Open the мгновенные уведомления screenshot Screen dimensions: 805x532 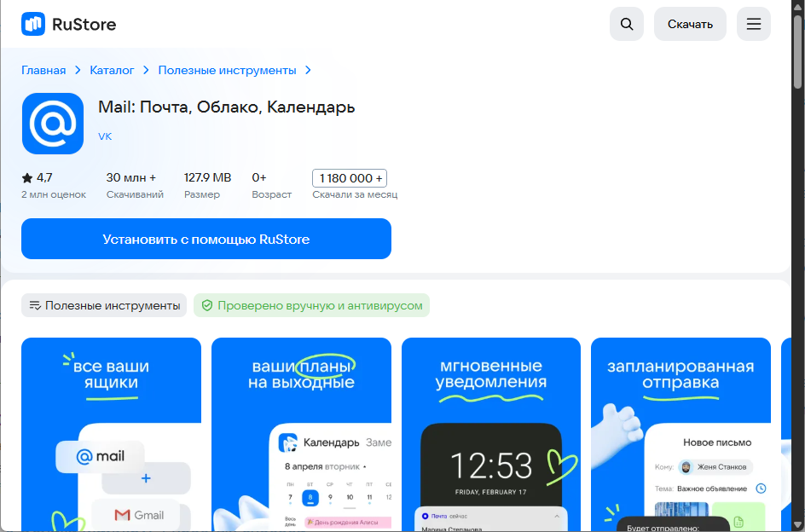click(491, 435)
